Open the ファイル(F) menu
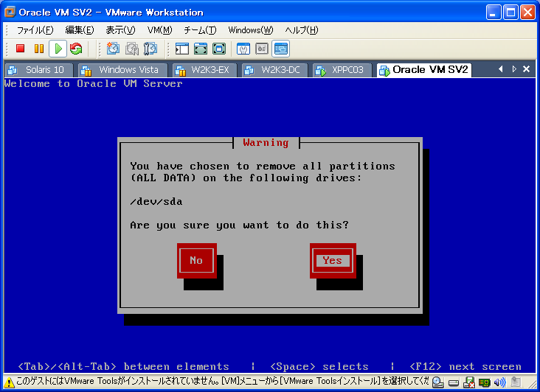The width and height of the screenshot is (540, 392). coord(35,30)
